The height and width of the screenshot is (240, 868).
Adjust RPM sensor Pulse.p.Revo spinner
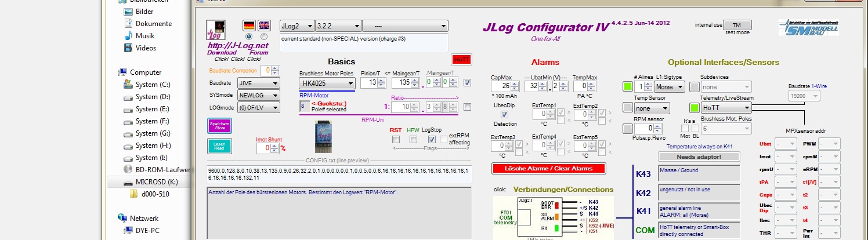click(658, 128)
